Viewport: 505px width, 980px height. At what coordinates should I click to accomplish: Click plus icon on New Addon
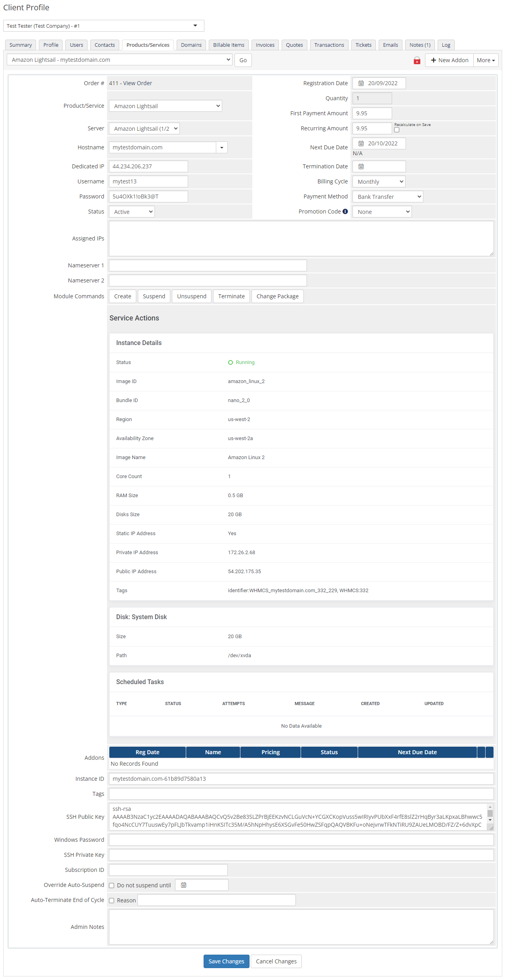[433, 60]
